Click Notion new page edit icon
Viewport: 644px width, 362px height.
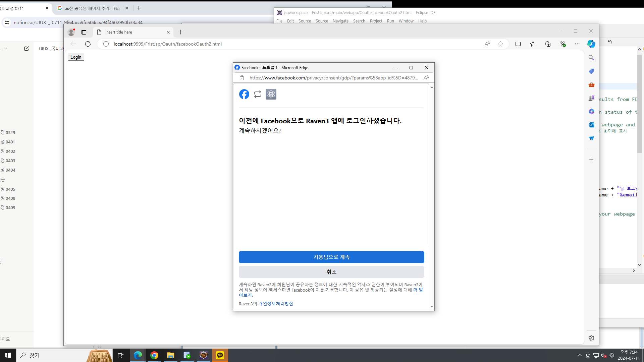pos(26,49)
